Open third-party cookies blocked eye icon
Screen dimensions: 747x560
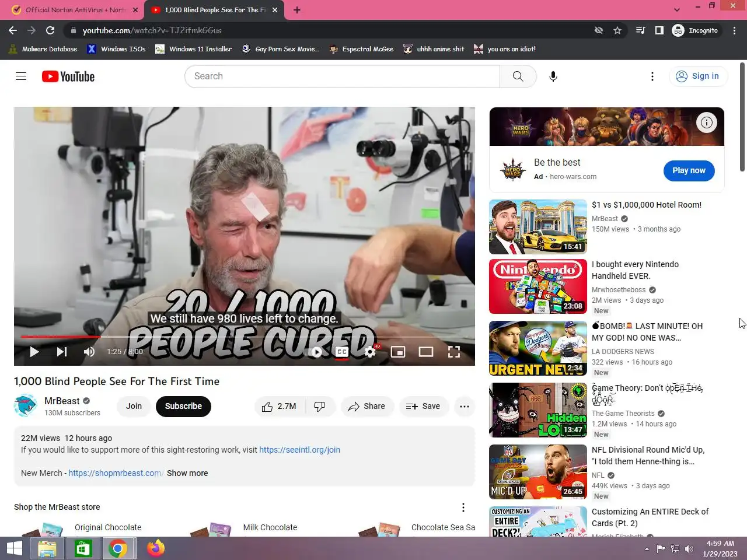point(599,30)
